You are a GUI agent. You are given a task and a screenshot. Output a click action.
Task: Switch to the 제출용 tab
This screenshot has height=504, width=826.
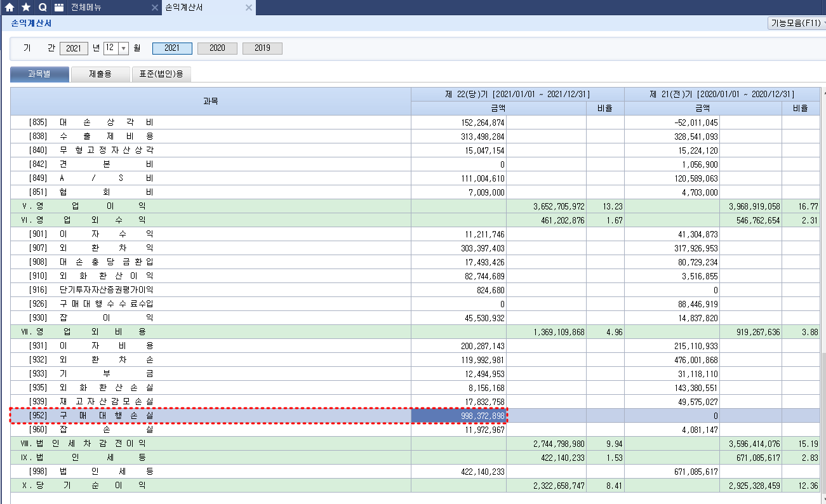pos(100,74)
